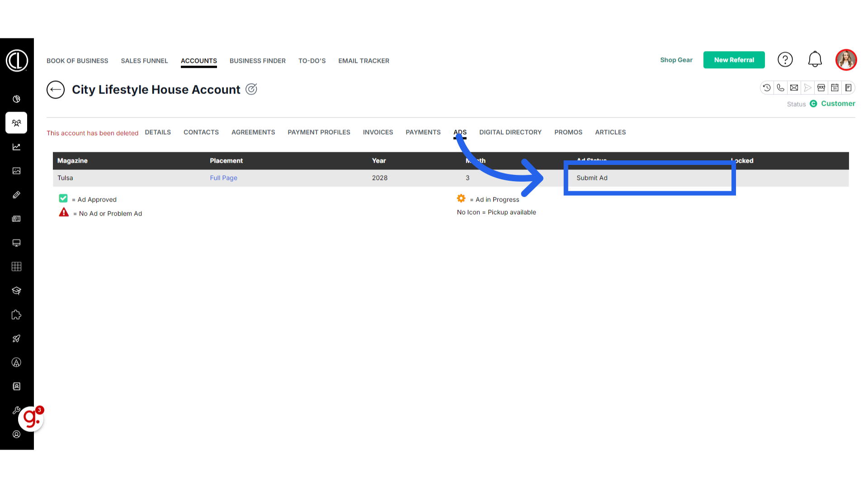Select the Accounts top navigation tab
Viewport: 868px width, 488px height.
click(x=199, y=61)
